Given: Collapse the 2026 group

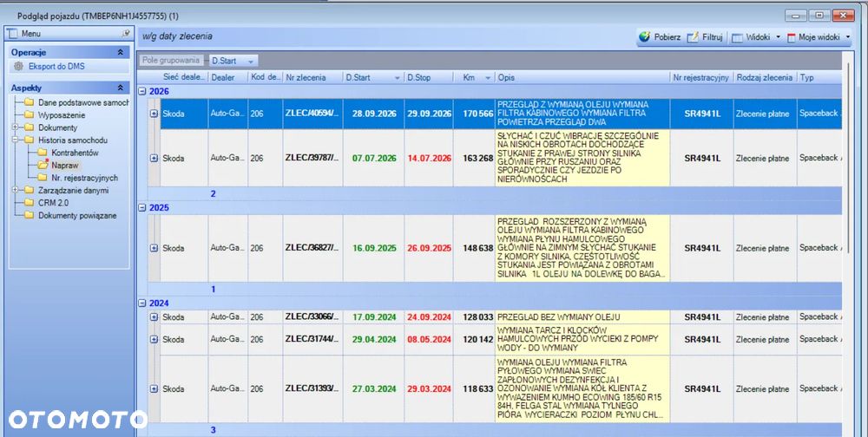Looking at the screenshot, I should tap(142, 91).
